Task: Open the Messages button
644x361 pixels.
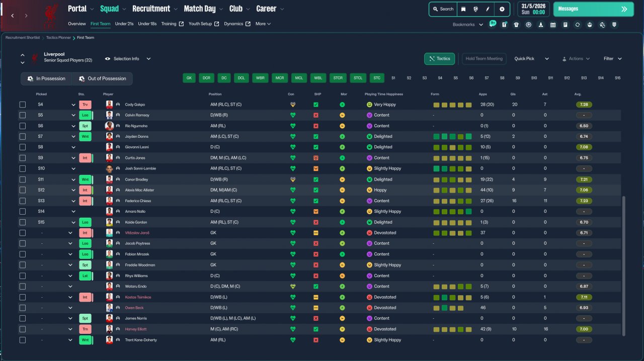Action: [x=593, y=9]
